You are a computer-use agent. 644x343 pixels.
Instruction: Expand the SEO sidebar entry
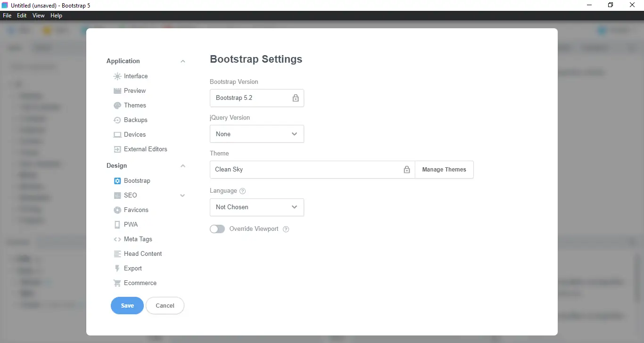coord(182,195)
